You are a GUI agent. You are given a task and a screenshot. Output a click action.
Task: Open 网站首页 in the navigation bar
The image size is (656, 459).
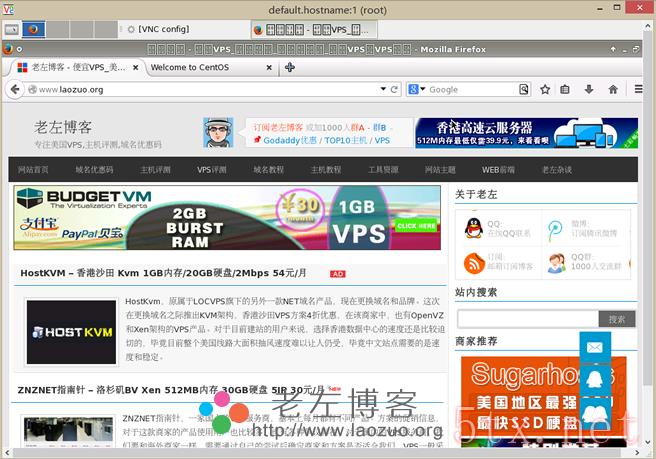pyautogui.click(x=33, y=169)
